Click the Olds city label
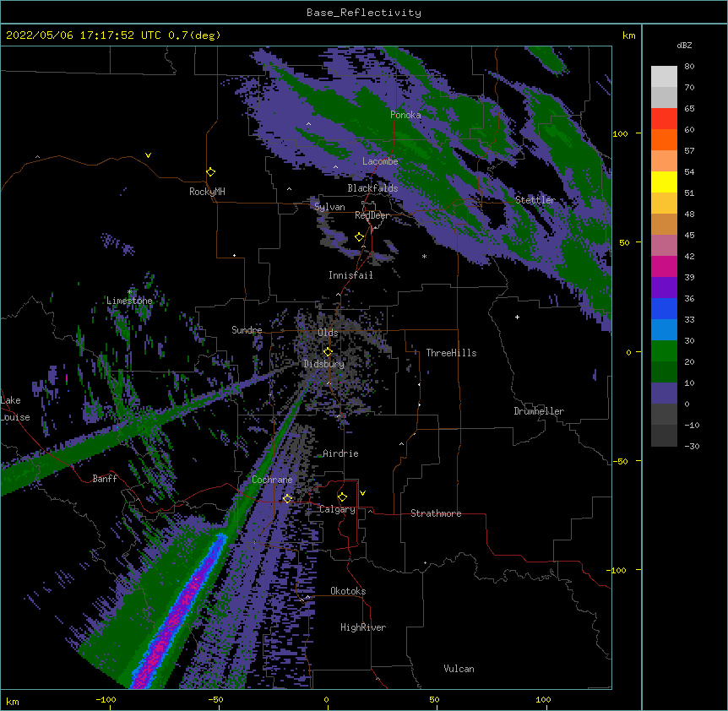Screen dimensions: 728x711 tap(328, 333)
